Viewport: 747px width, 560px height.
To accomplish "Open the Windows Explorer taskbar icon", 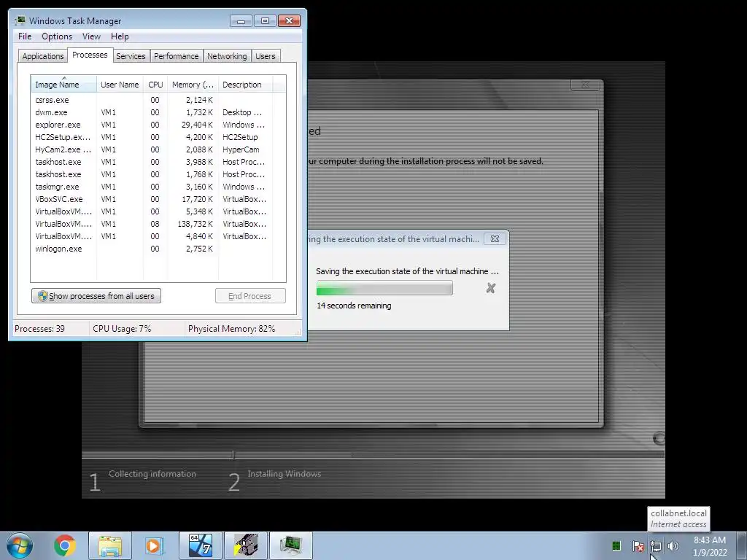I will click(x=110, y=545).
